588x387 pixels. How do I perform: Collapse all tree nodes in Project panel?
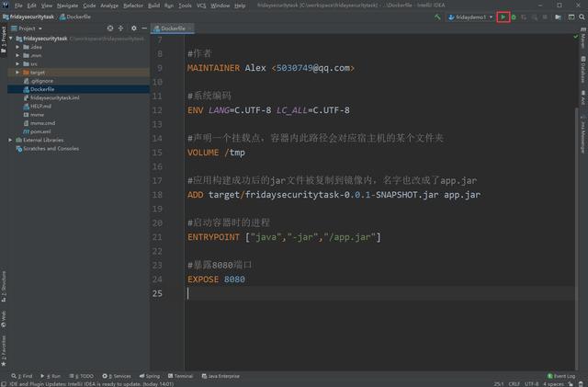tap(120, 28)
